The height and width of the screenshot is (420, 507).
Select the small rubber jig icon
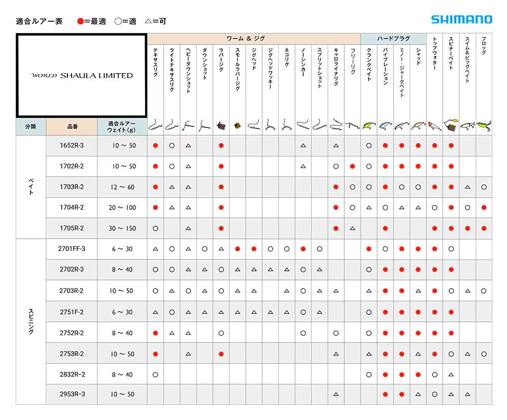tap(237, 125)
